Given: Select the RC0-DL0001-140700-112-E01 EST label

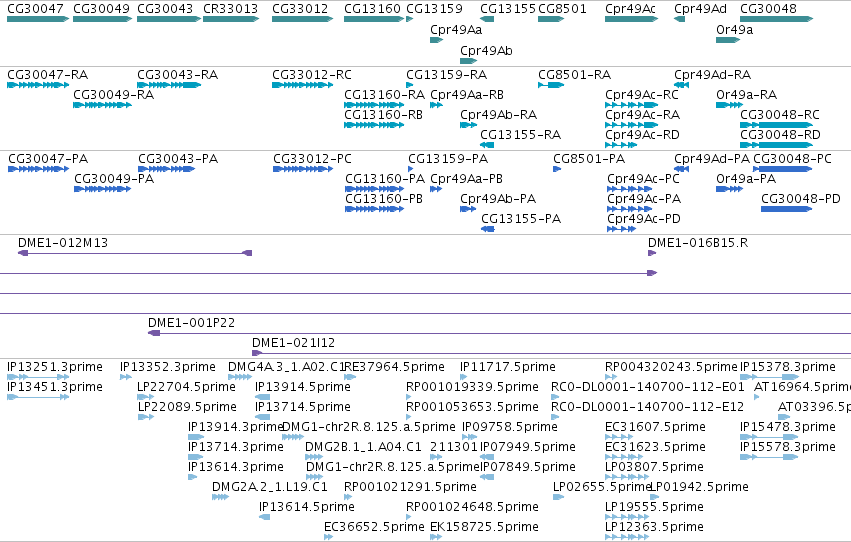Looking at the screenshot, I should (x=647, y=387).
